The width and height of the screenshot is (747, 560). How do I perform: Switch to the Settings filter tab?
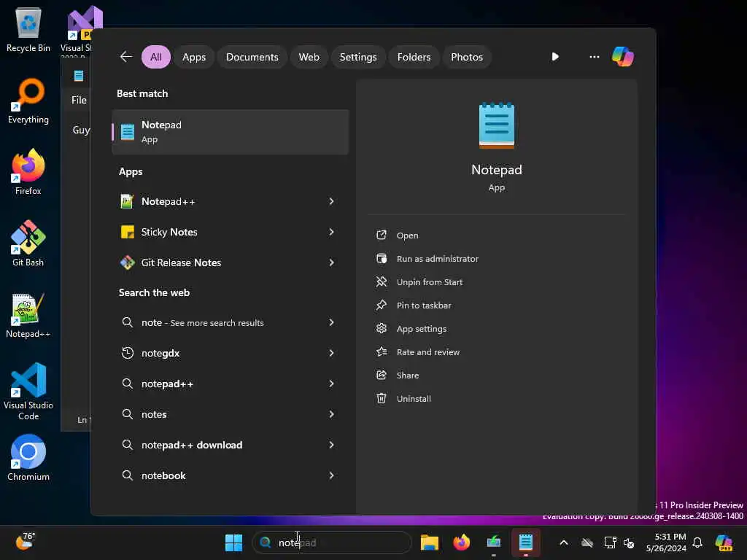(357, 57)
